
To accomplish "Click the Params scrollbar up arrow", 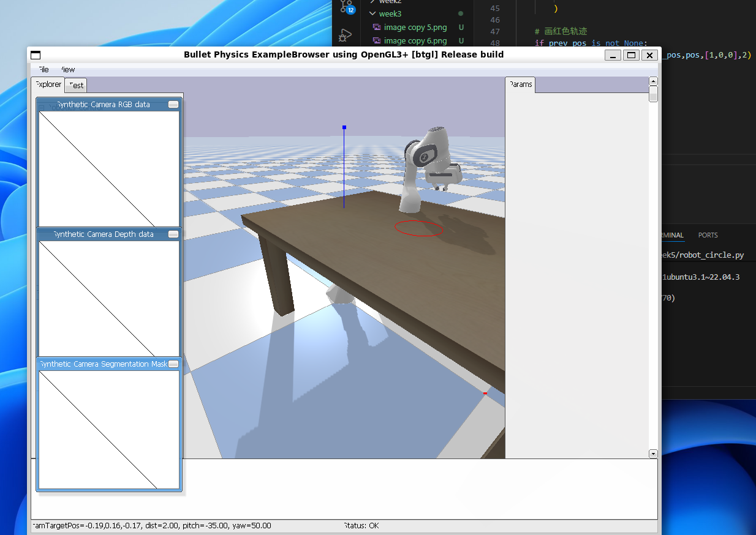I will [653, 81].
